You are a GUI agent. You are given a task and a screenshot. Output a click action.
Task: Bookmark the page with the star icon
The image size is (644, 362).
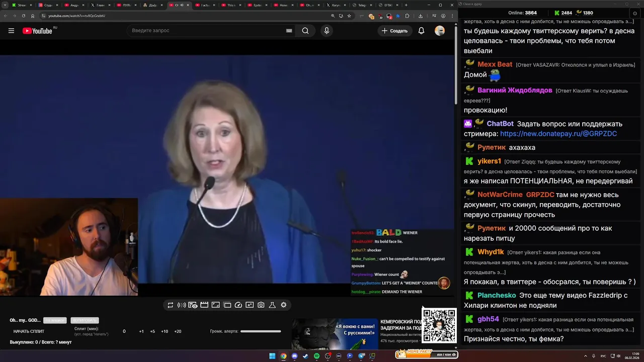point(349,16)
